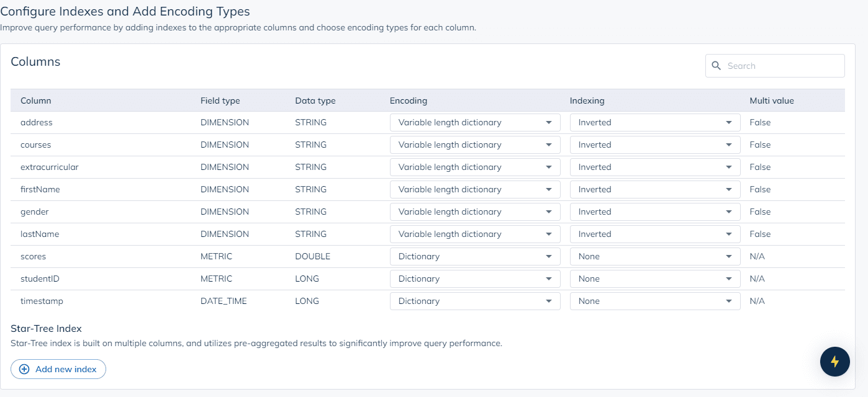Open the Indexing dropdown for extracurricular
This screenshot has height=397, width=868.
(x=654, y=167)
